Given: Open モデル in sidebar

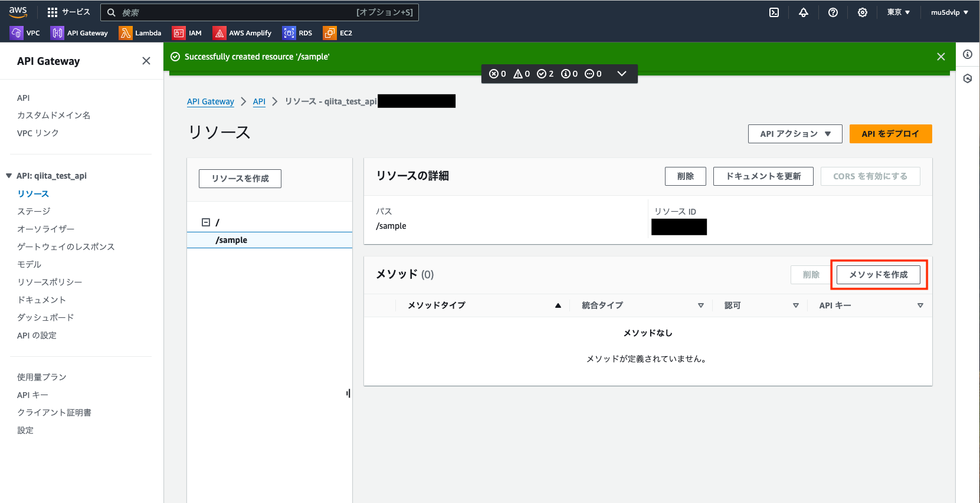Looking at the screenshot, I should click(29, 264).
